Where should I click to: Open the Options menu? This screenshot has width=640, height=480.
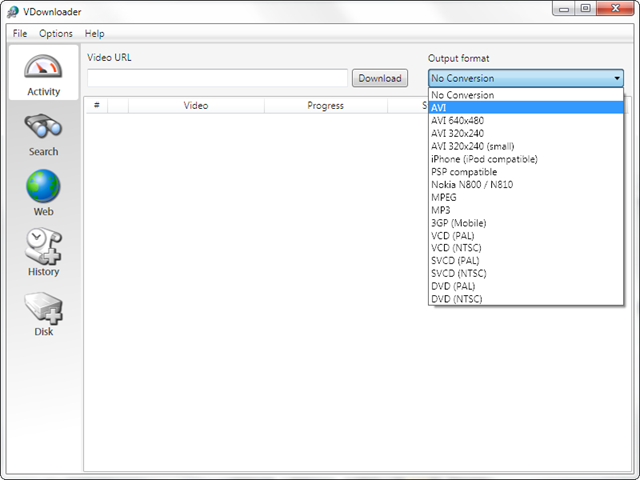tap(56, 33)
